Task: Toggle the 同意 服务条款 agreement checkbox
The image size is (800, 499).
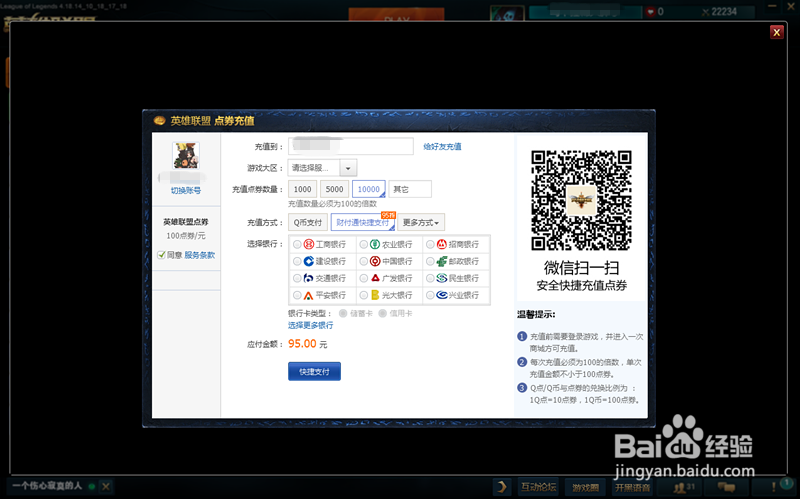Action: pos(161,255)
